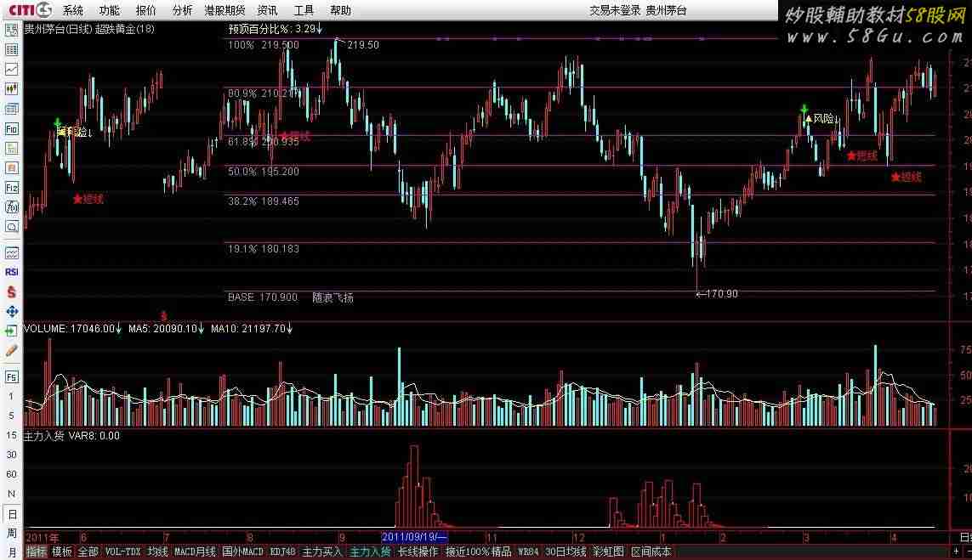The height and width of the screenshot is (560, 972).
Task: Select the pencil drawing tool icon
Action: [12, 351]
